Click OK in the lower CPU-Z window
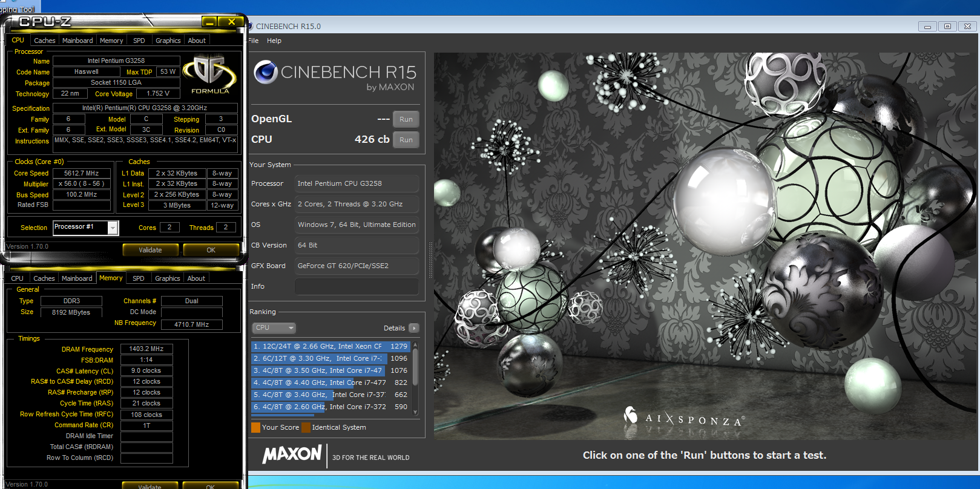 pyautogui.click(x=210, y=485)
